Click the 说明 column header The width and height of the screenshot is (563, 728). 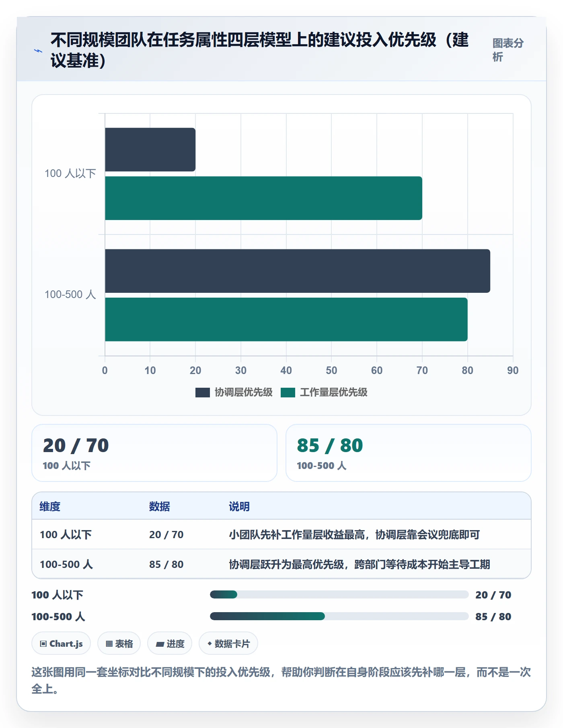coord(239,506)
